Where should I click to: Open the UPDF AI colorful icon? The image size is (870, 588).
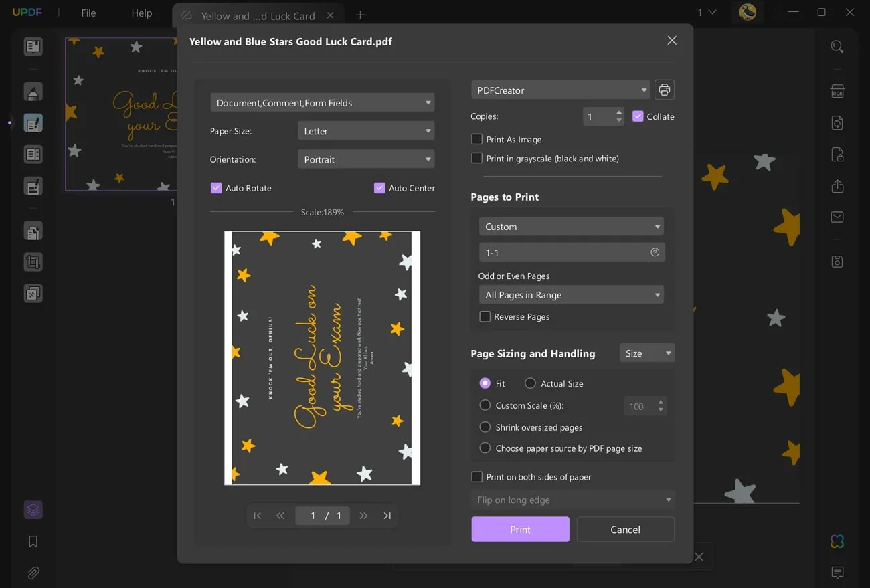[837, 541]
